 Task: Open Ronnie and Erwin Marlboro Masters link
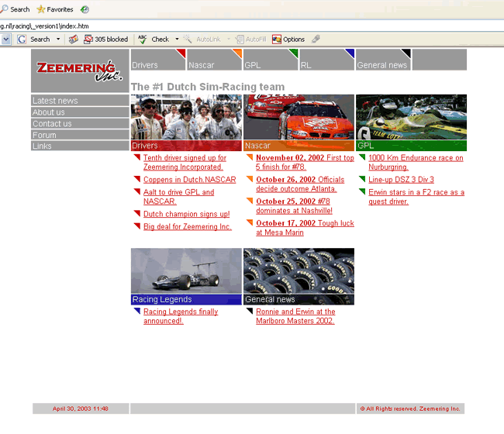[x=295, y=316]
